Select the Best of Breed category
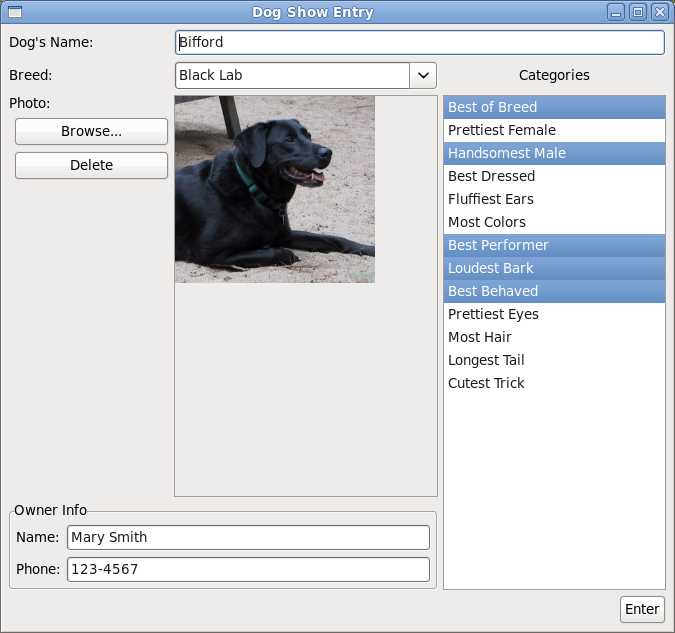 554,107
